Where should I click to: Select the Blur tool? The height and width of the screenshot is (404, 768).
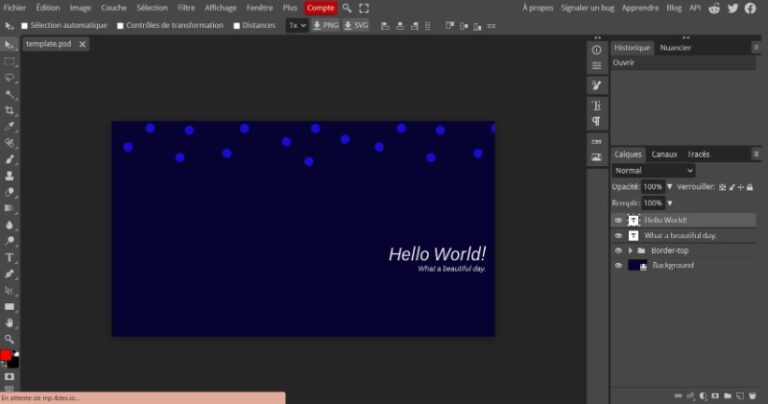9,225
